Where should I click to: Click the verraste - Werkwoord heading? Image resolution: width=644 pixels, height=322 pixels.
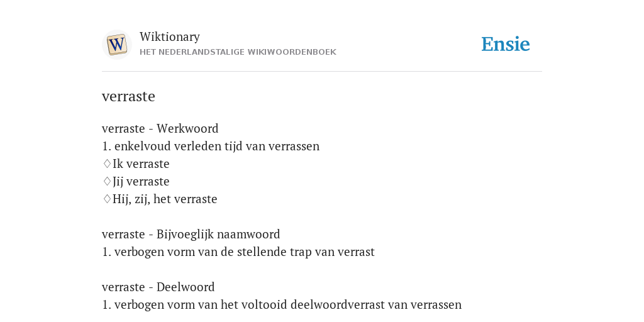(160, 128)
